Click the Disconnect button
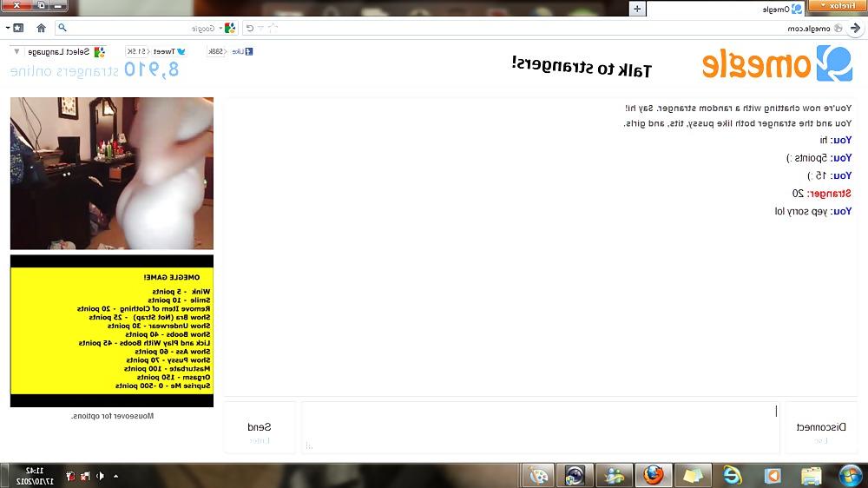 (821, 427)
